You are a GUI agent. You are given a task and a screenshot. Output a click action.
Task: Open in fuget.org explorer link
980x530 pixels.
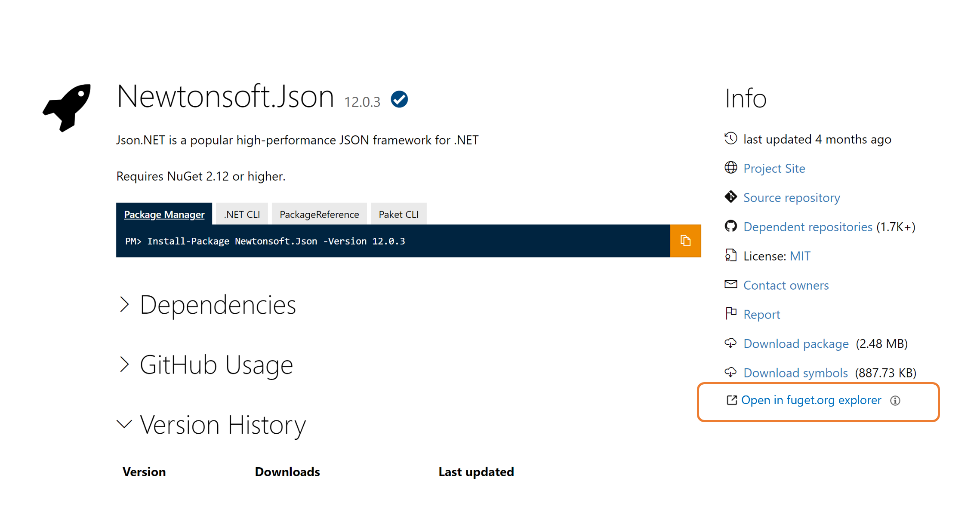pos(811,400)
